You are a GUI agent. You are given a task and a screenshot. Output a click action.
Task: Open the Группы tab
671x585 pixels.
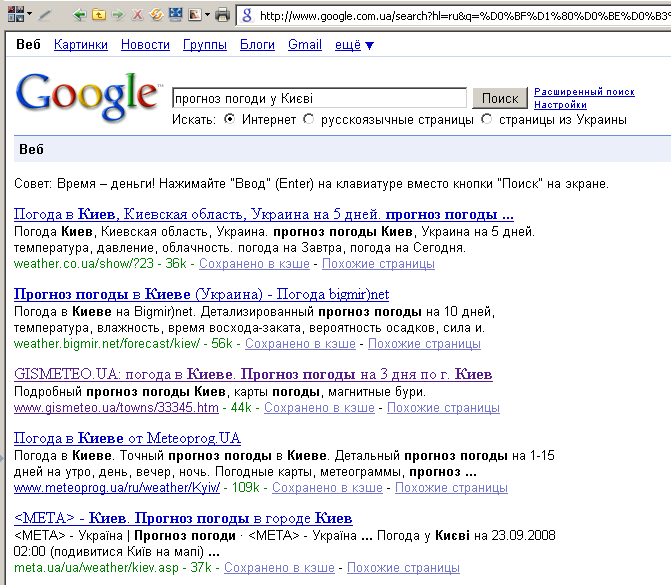click(205, 45)
